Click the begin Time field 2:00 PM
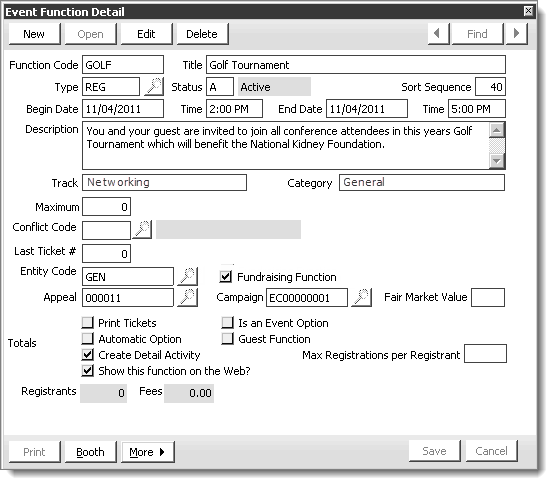This screenshot has width=553, height=485. pos(234,109)
